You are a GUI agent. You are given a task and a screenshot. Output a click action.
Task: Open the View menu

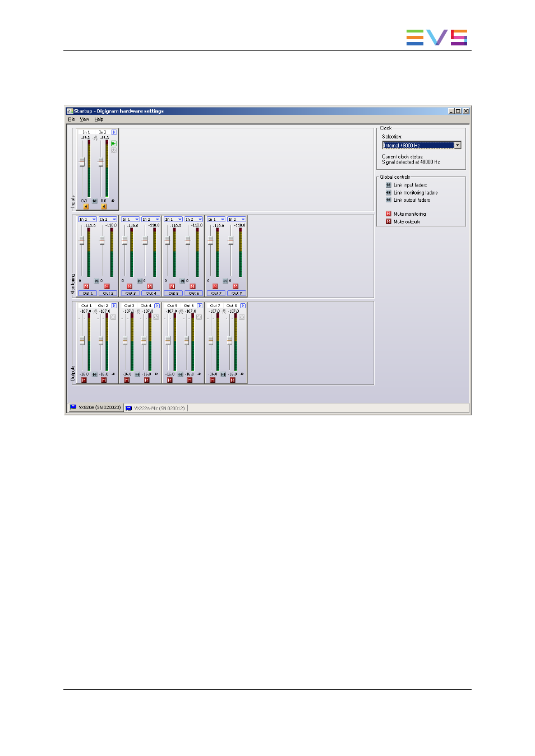coord(85,119)
